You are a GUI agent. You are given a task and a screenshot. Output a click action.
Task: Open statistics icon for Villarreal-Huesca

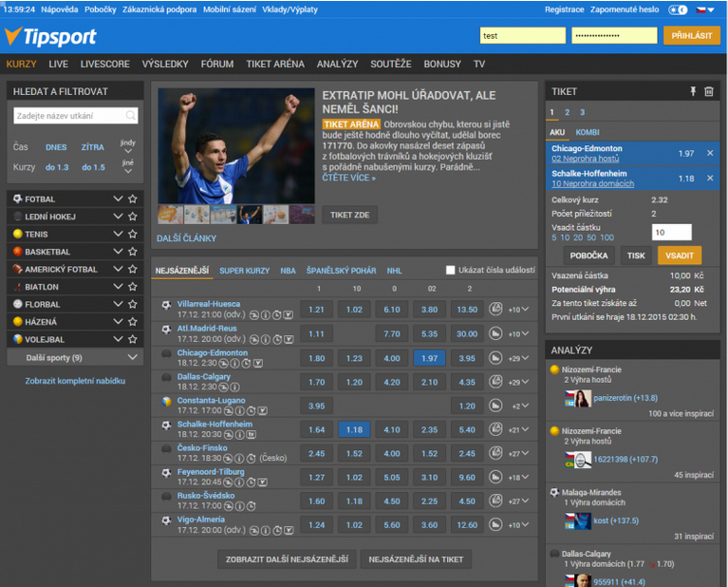tap(495, 309)
